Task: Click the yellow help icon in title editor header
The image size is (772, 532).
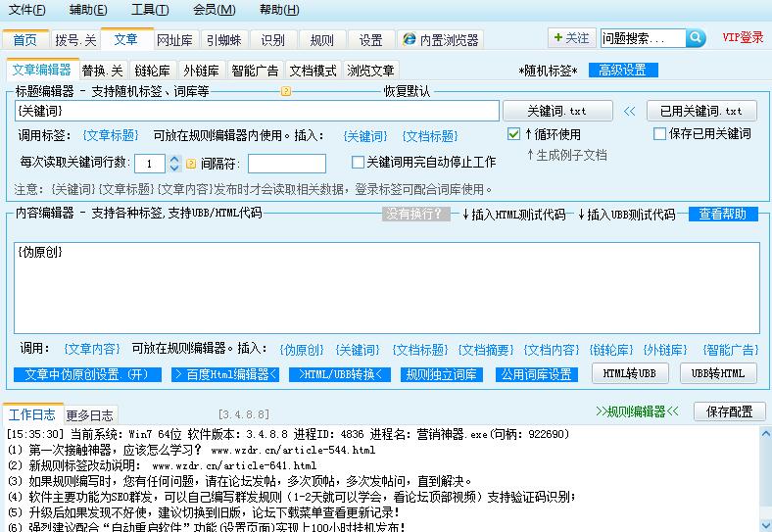Action: [x=285, y=91]
